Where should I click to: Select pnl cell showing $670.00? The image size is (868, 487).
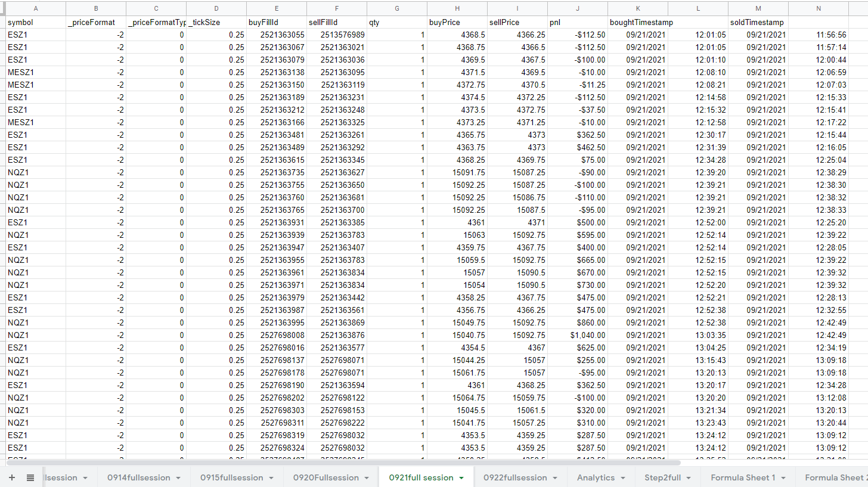tap(578, 272)
